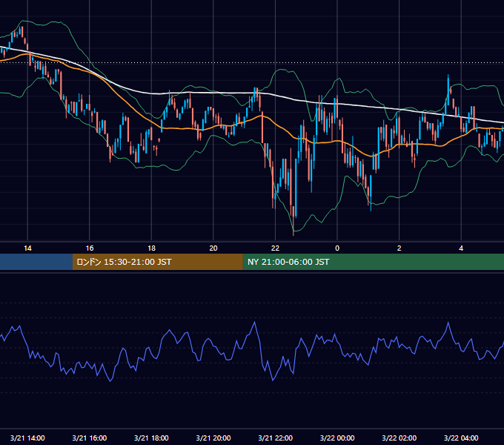Image resolution: width=504 pixels, height=445 pixels.
Task: Click the 3/21 22:00 label on oscillator axis
Action: (x=276, y=438)
